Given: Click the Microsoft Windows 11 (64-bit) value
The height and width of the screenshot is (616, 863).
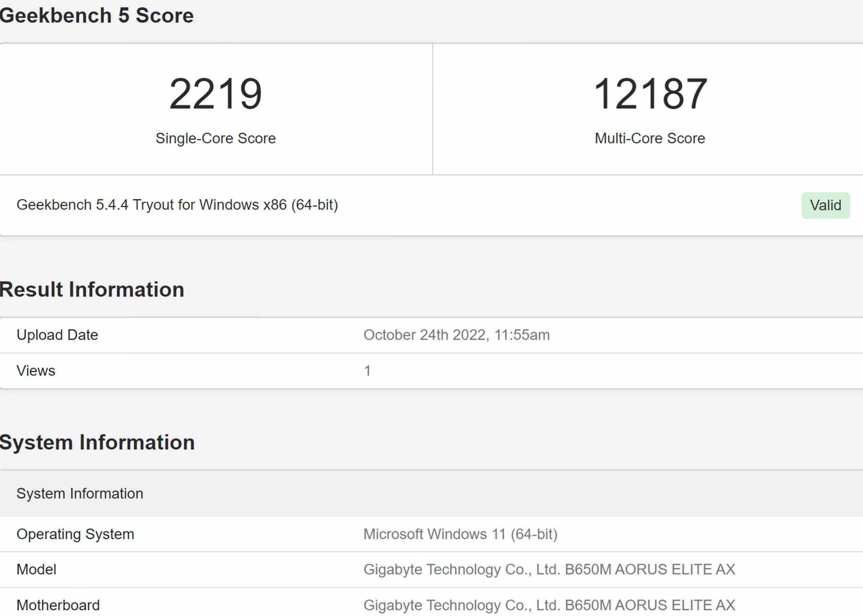Looking at the screenshot, I should point(460,534).
